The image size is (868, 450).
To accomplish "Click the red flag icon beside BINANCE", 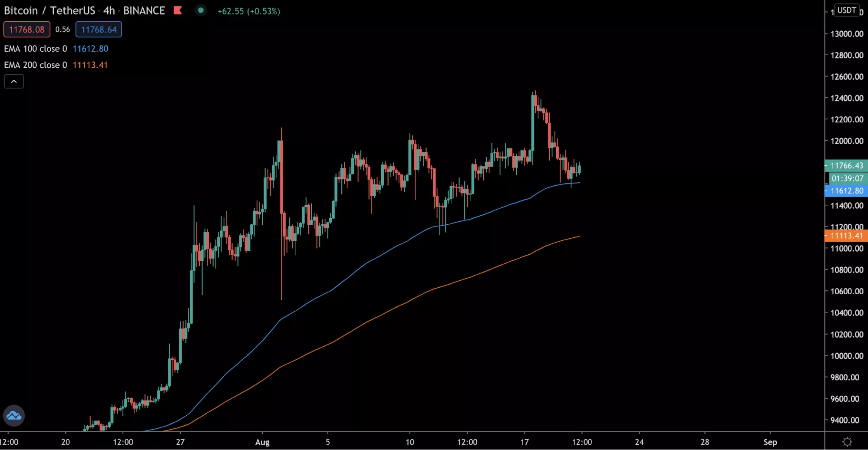I will 178,10.
